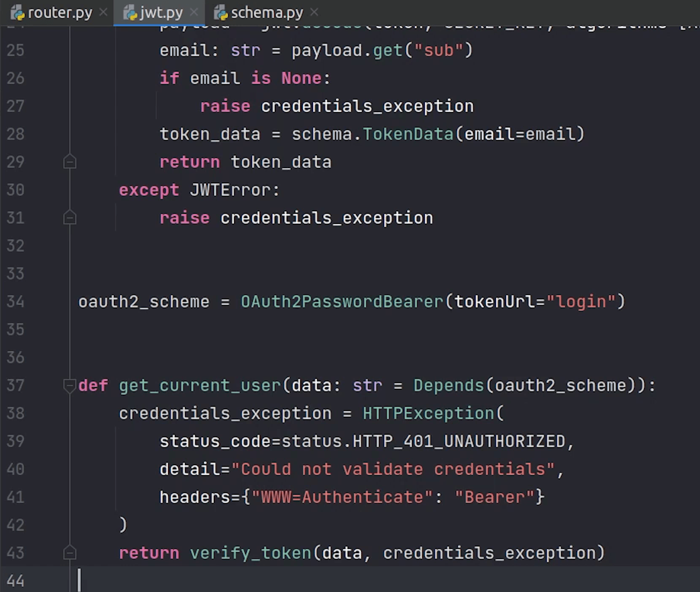Click the verify_token call on line 43
Image resolution: width=700 pixels, height=592 pixels.
point(250,553)
